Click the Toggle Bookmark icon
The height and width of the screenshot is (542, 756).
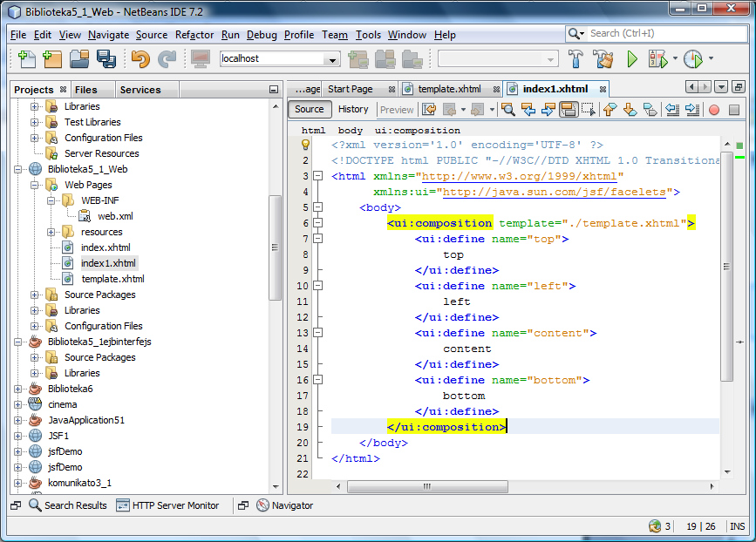(x=650, y=110)
